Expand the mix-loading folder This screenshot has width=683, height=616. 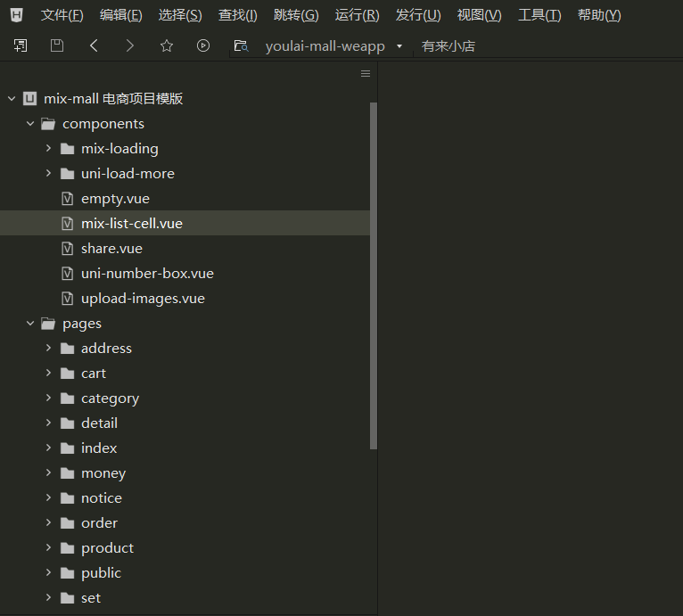(49, 149)
